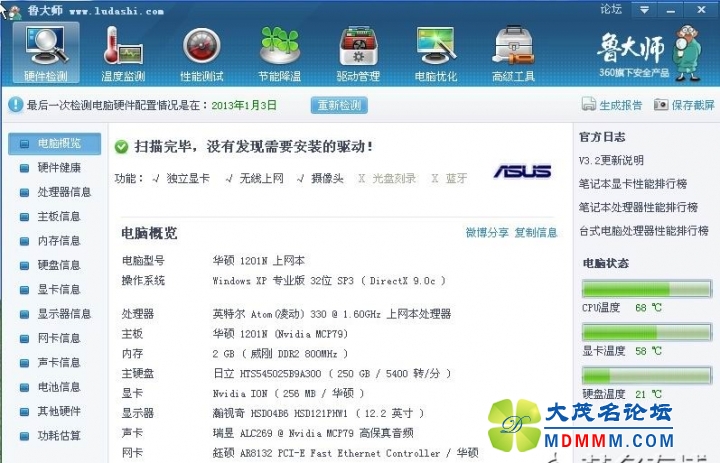This screenshot has width=720, height=463.
Task: Click the 摄像头 feature checkmark
Action: 300,179
